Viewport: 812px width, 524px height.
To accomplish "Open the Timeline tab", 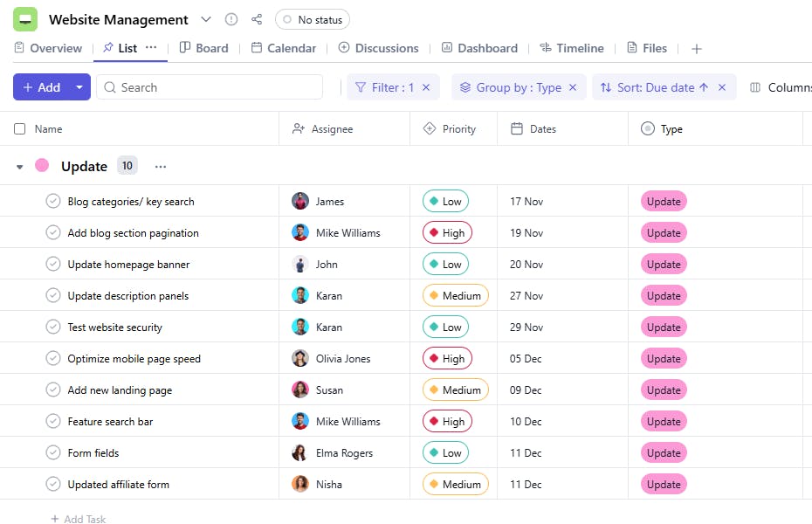I will point(572,48).
